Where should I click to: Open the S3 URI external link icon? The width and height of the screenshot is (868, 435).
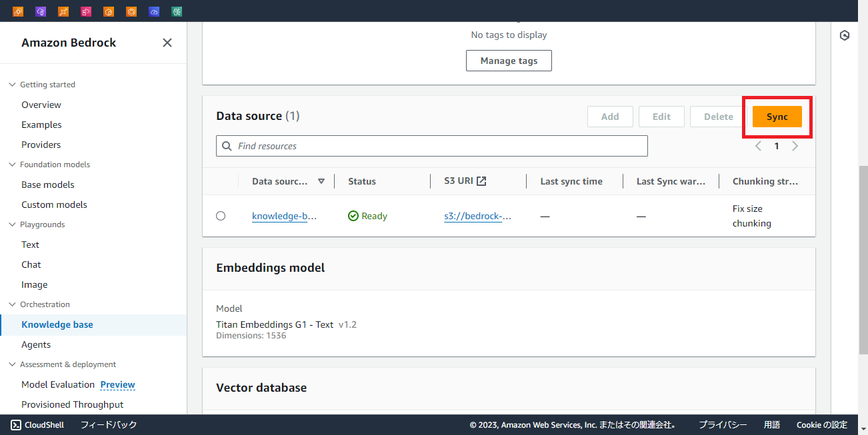[480, 181]
